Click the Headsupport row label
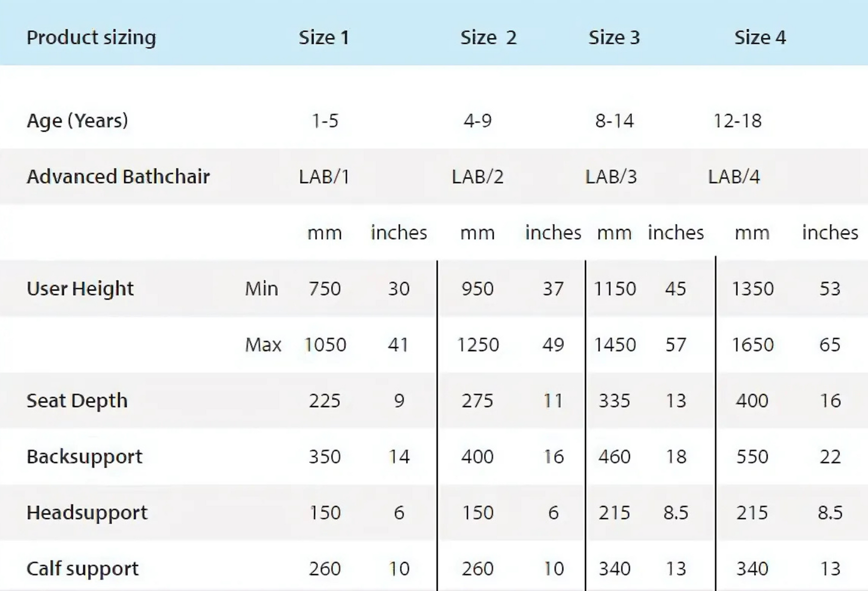Screen dimensions: 868x591 click(87, 512)
